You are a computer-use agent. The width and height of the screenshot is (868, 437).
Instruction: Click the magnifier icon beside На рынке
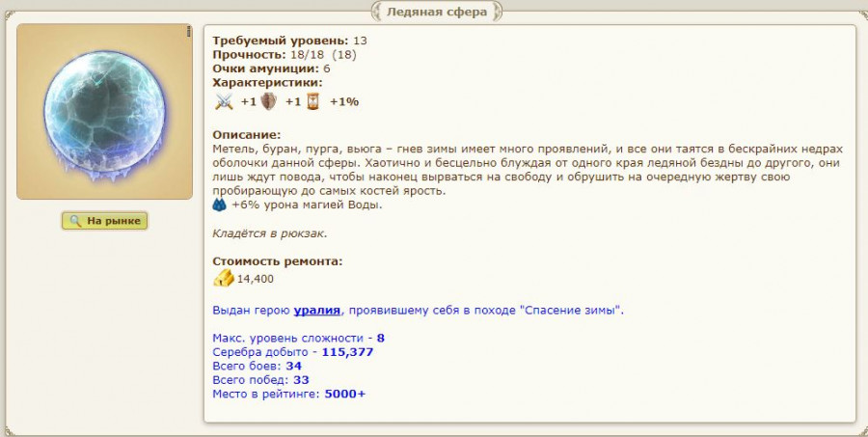(75, 221)
